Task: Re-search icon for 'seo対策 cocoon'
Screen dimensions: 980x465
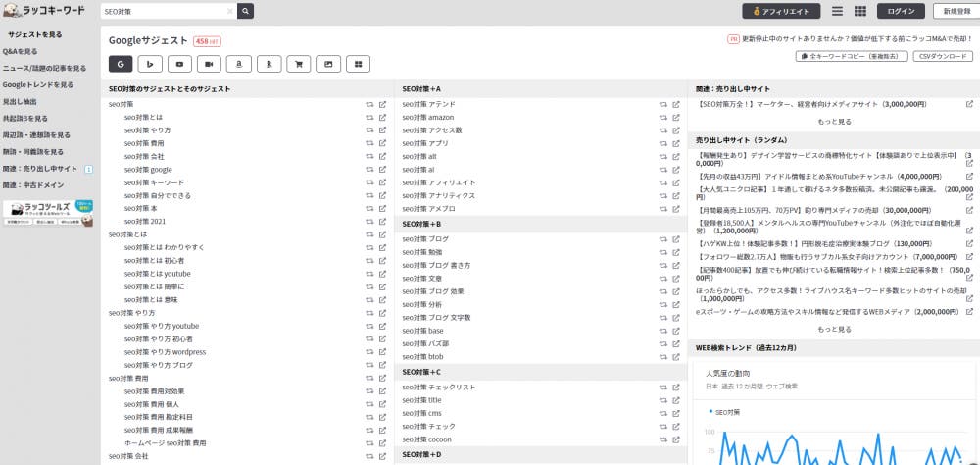Action: 663,439
